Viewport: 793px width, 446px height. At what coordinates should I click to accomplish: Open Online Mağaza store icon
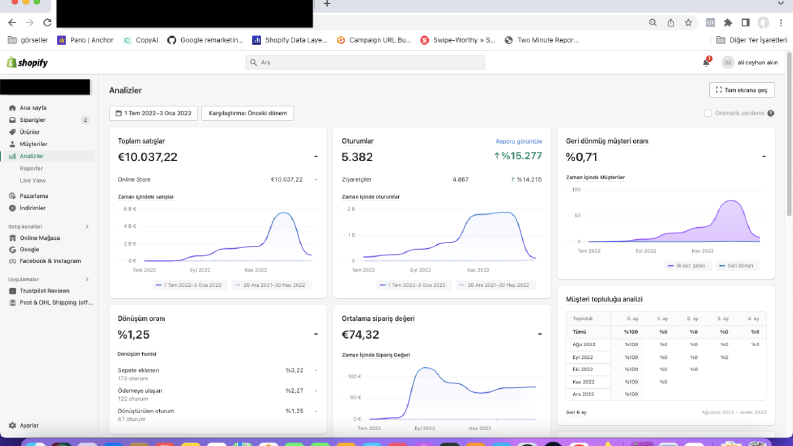click(12, 238)
